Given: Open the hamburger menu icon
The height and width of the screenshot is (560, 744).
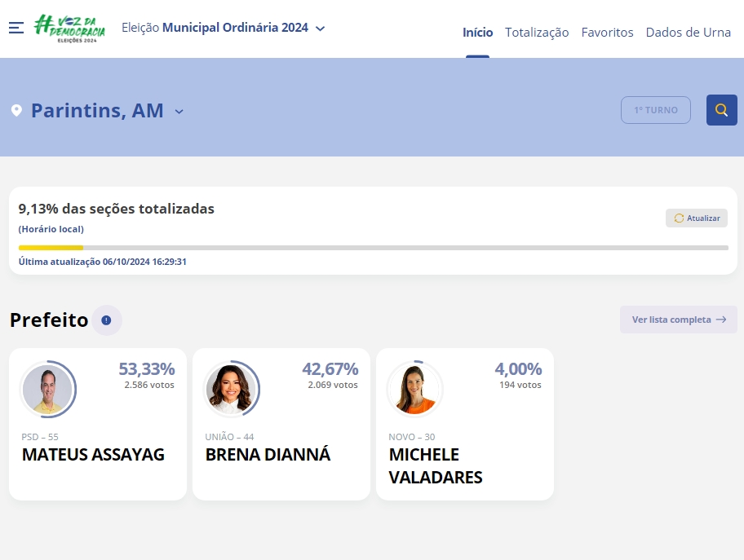Looking at the screenshot, I should 16,28.
